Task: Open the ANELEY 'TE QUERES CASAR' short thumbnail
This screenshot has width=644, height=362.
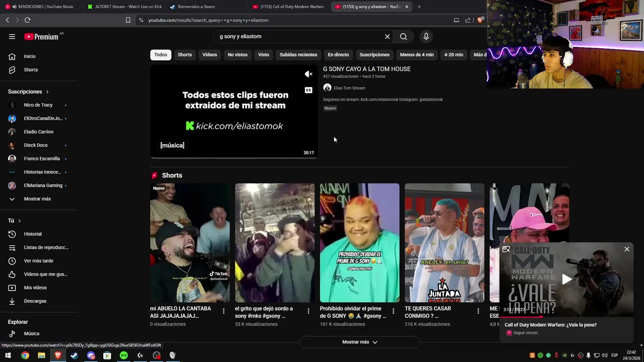Action: coord(444,243)
